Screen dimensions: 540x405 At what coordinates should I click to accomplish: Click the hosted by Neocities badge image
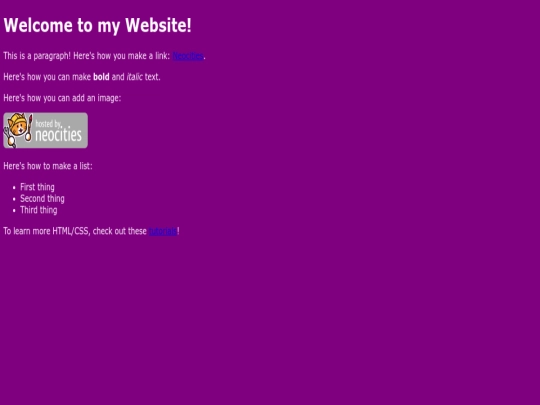click(45, 131)
